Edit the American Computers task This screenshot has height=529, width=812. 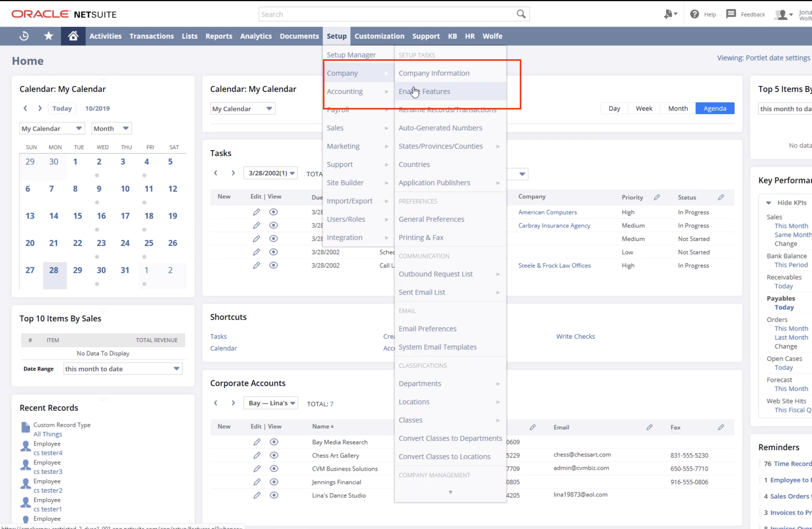(256, 212)
